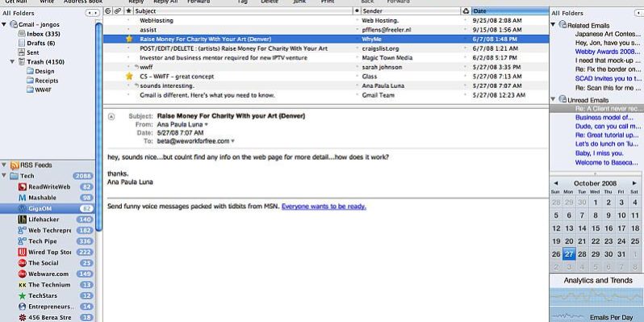Star the assist message

[128, 30]
